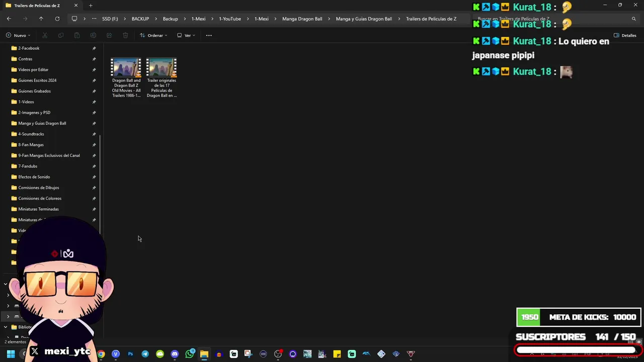Open the Ver view dropdown
The image size is (644, 362).
(186, 35)
